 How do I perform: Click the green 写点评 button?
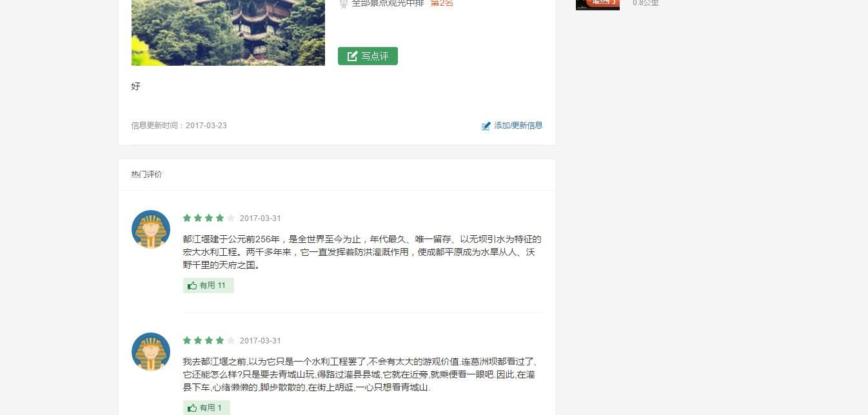[368, 56]
